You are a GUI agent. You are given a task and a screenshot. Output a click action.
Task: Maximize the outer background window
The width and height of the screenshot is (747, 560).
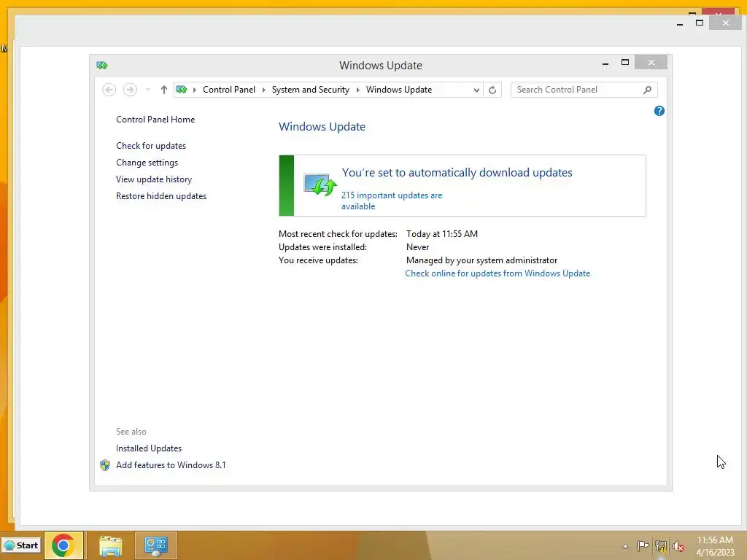pyautogui.click(x=700, y=23)
